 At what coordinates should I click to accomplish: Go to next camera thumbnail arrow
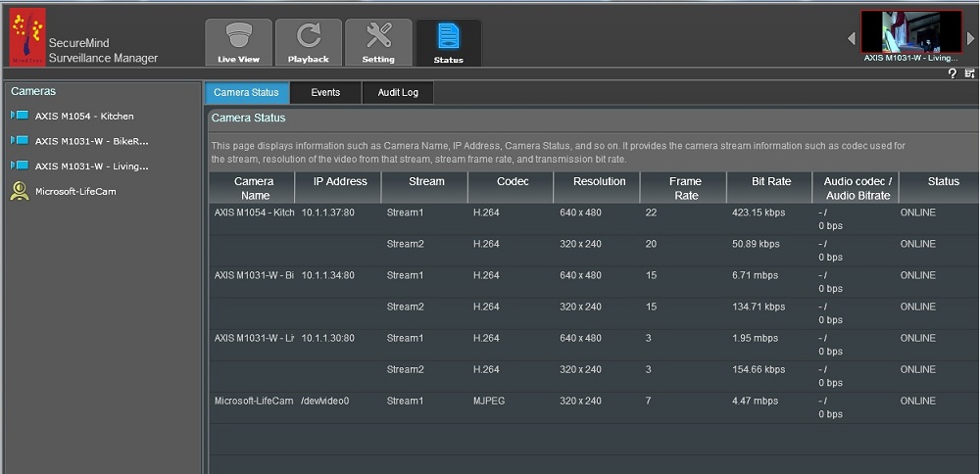pyautogui.click(x=970, y=39)
